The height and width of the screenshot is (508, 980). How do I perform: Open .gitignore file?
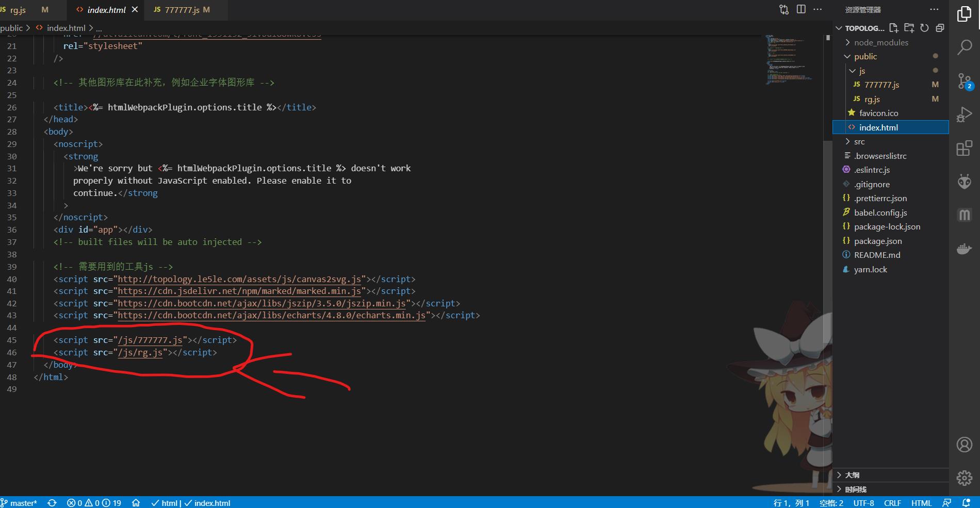(x=872, y=184)
